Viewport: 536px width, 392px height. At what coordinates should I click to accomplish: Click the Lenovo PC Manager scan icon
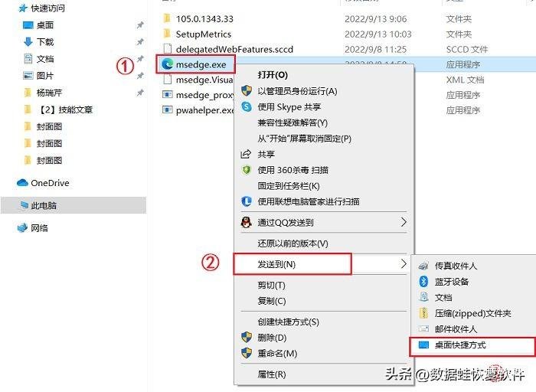tap(247, 201)
